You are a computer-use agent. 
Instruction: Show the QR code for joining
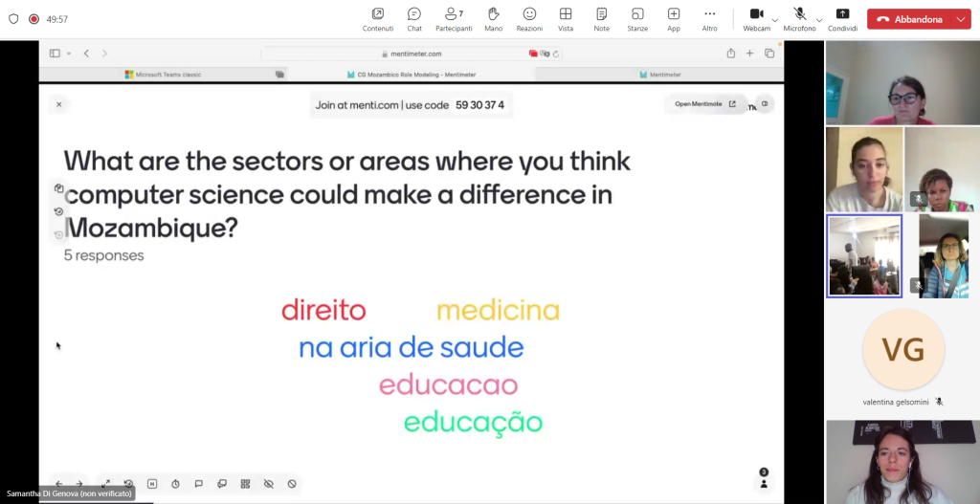click(x=245, y=483)
